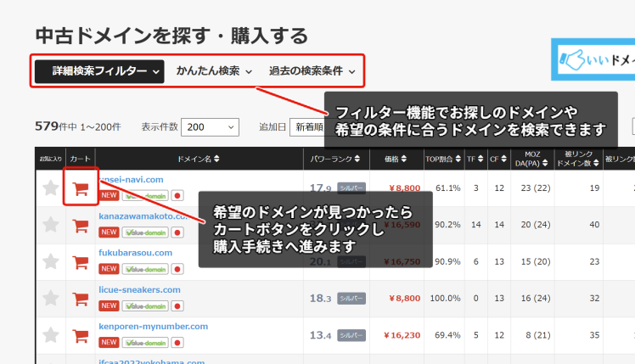This screenshot has width=635, height=364.
Task: Sort by MOZ DA(PA) column
Action: pos(531,159)
